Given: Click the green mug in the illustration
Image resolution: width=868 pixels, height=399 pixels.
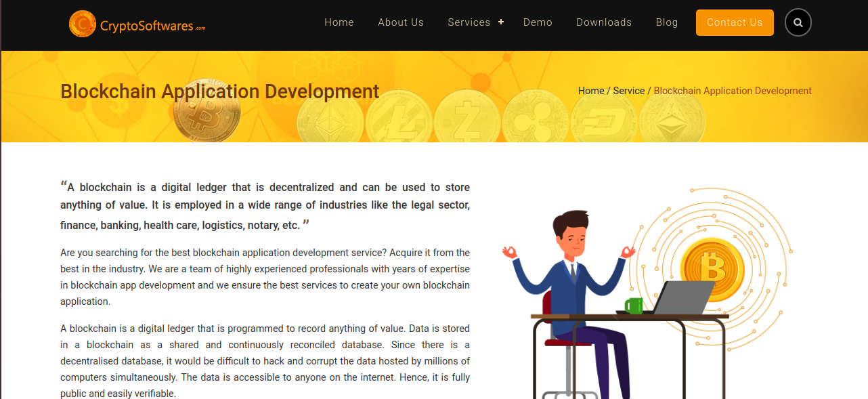Looking at the screenshot, I should tap(634, 306).
